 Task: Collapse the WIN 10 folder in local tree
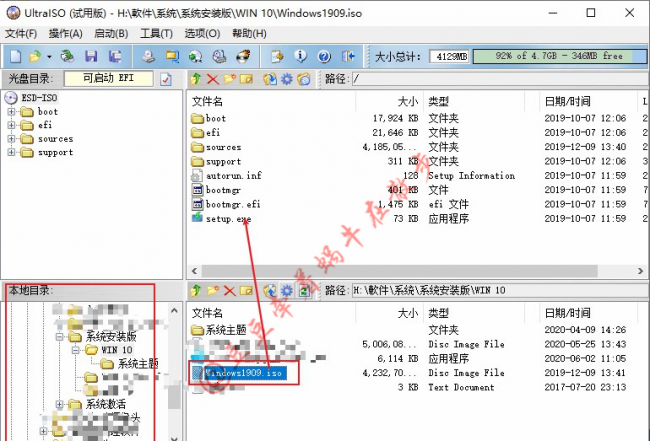[x=75, y=350]
